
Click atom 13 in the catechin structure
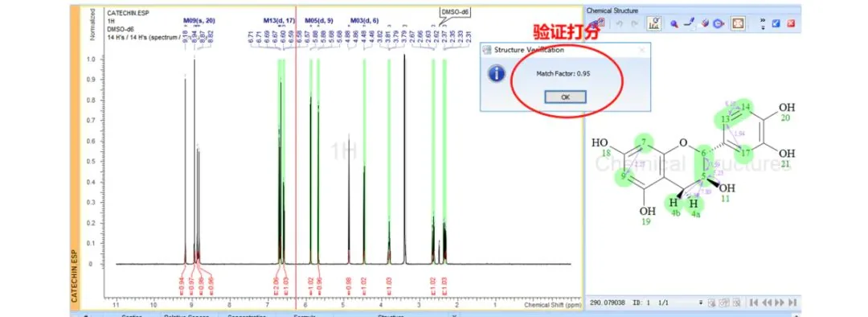point(725,119)
